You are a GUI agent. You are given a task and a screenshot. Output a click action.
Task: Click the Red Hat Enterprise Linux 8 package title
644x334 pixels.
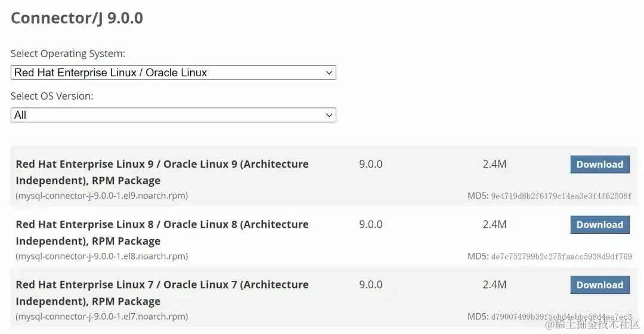tap(162, 233)
